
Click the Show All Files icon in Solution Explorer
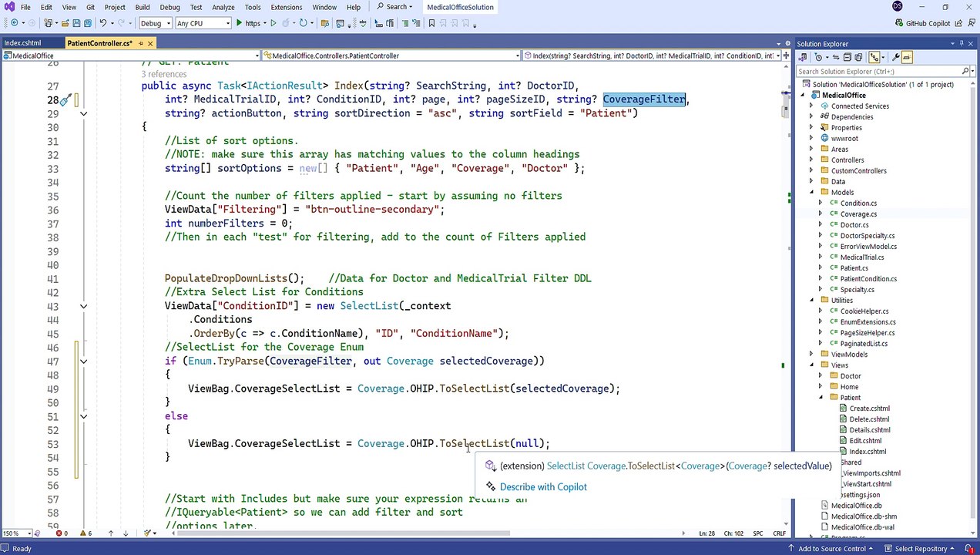[858, 57]
